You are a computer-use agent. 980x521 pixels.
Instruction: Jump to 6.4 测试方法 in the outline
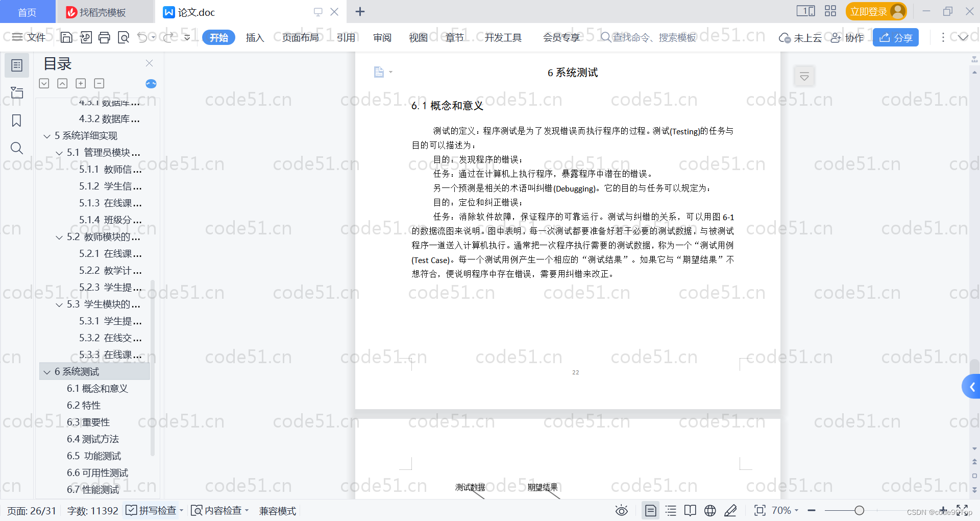click(x=93, y=439)
